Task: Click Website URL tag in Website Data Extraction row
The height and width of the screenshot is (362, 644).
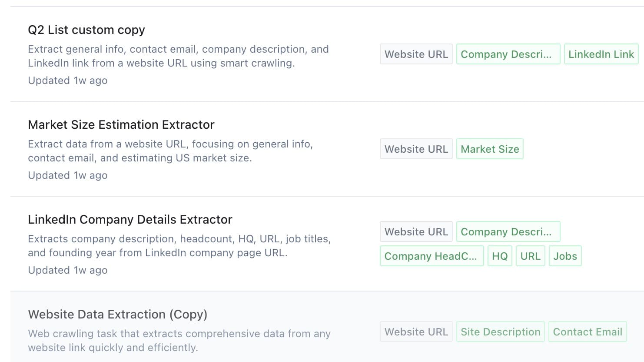Action: click(416, 332)
